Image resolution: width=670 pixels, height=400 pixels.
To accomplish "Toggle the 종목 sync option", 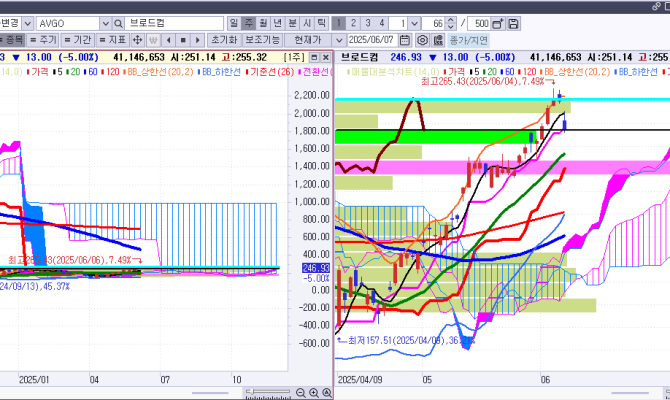I will coord(14,39).
